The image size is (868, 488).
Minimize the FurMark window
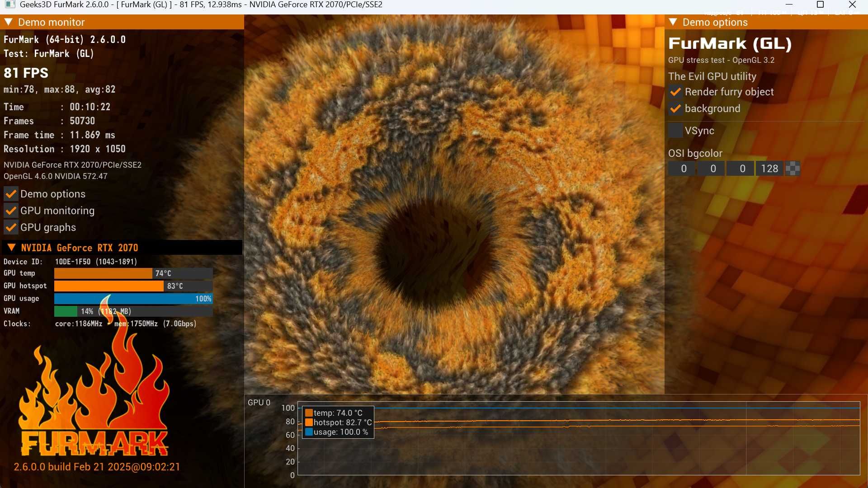coord(789,5)
